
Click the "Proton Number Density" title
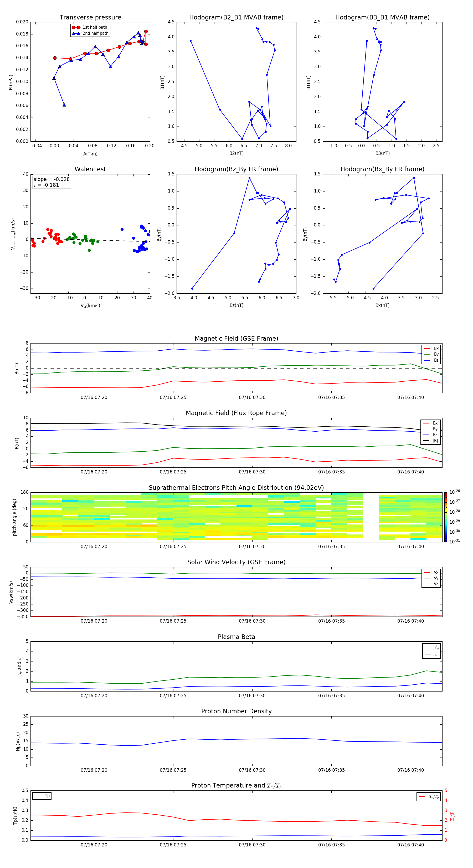coord(236,711)
